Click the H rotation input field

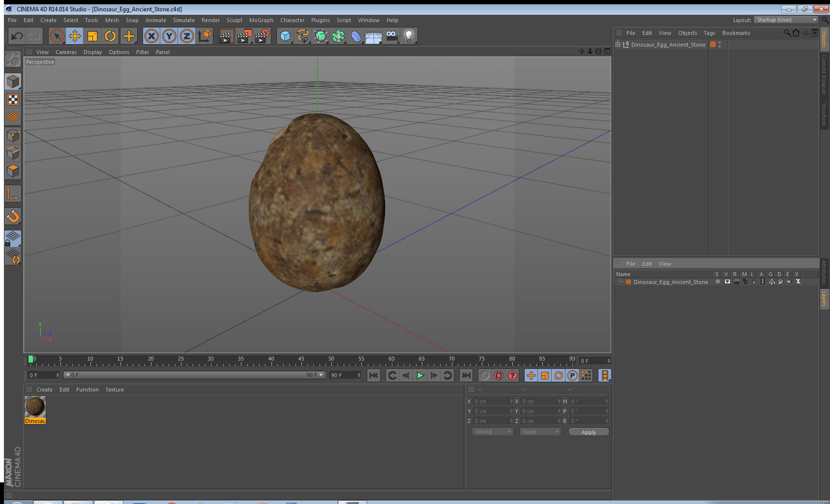[x=589, y=401]
